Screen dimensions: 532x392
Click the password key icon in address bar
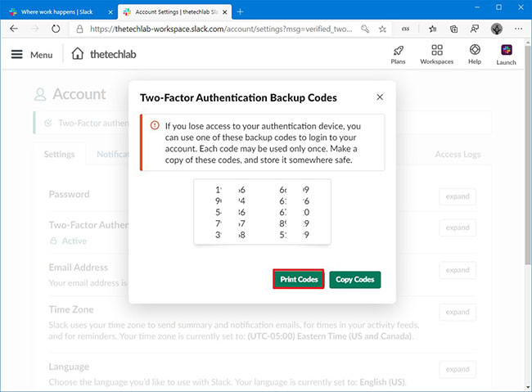coord(365,29)
